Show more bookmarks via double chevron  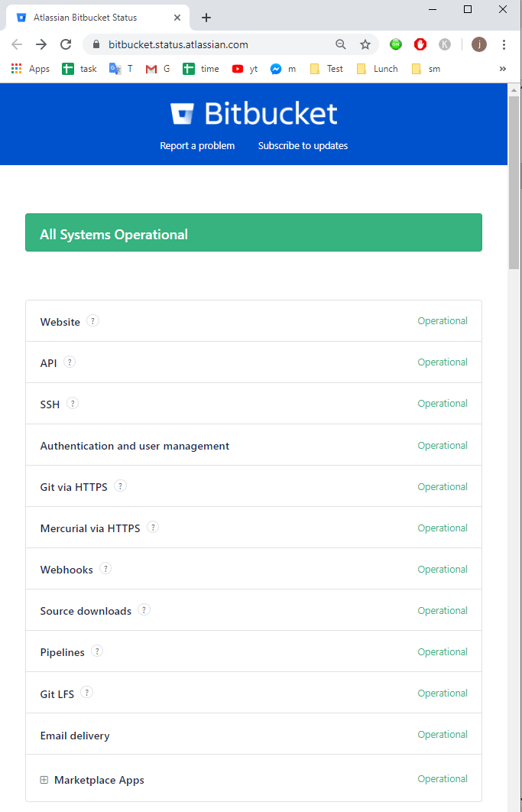(502, 69)
